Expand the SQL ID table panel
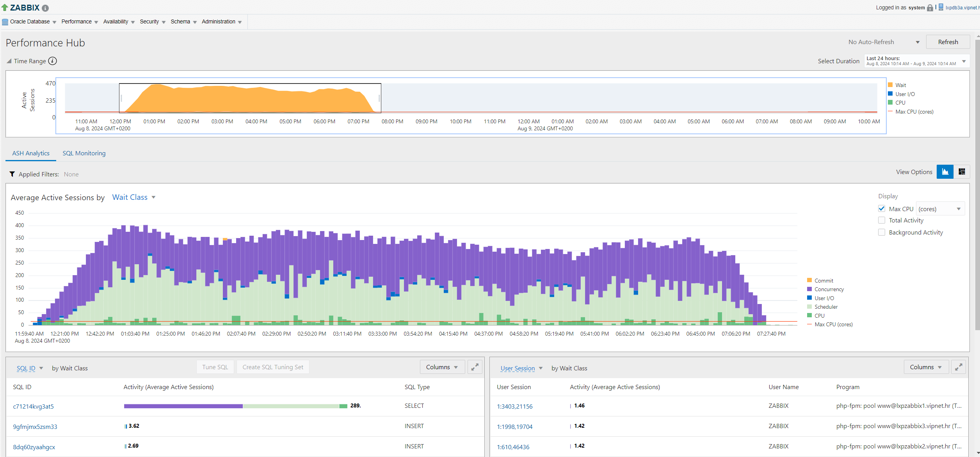 click(x=475, y=367)
